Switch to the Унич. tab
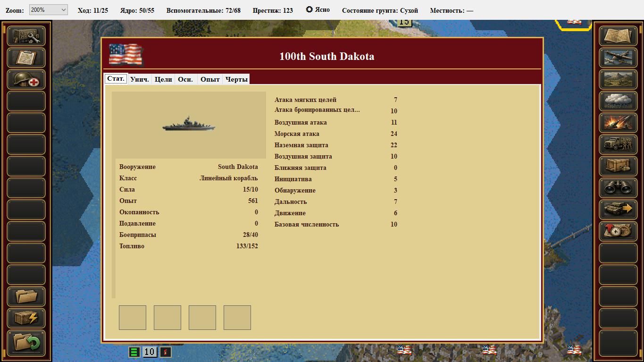The height and width of the screenshot is (362, 644). pos(140,79)
